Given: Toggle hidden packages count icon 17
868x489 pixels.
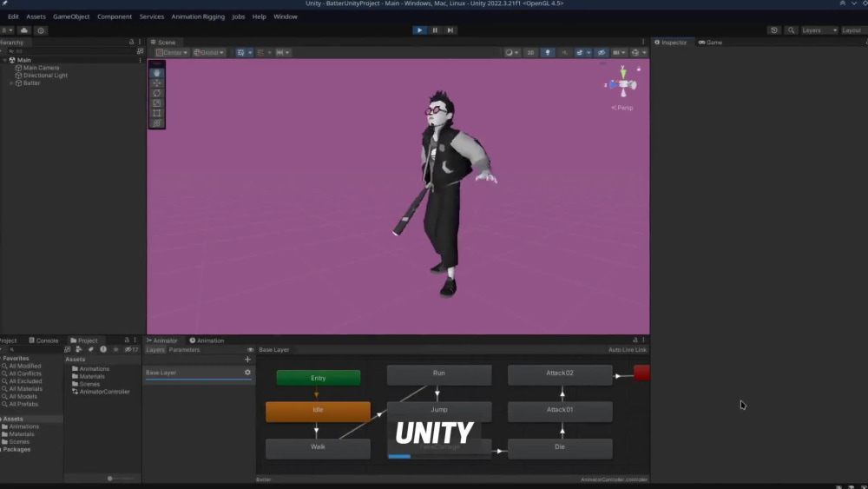Looking at the screenshot, I should (132, 349).
